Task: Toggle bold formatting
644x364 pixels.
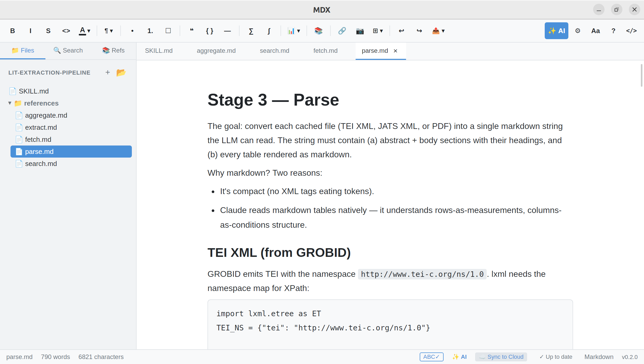Action: click(x=12, y=31)
